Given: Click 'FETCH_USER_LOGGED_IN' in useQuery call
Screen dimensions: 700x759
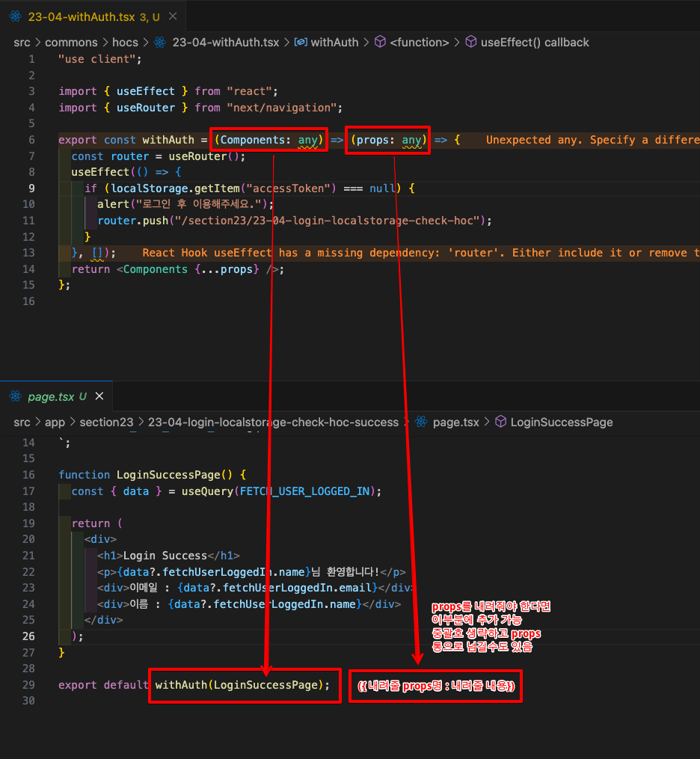Looking at the screenshot, I should coord(304,491).
